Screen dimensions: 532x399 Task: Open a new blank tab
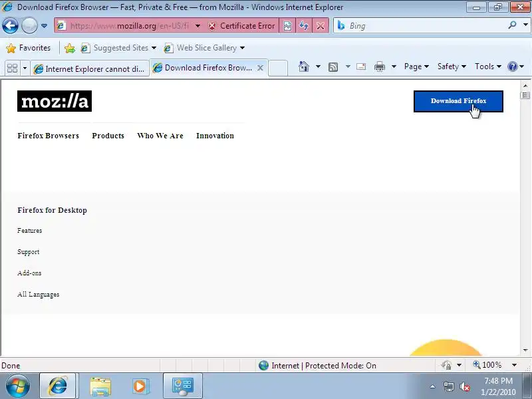tap(278, 68)
